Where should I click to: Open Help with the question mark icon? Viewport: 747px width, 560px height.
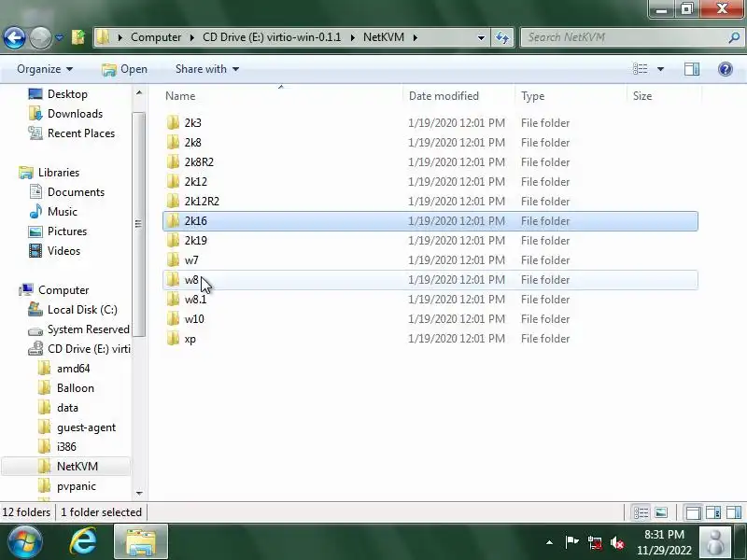pyautogui.click(x=726, y=69)
